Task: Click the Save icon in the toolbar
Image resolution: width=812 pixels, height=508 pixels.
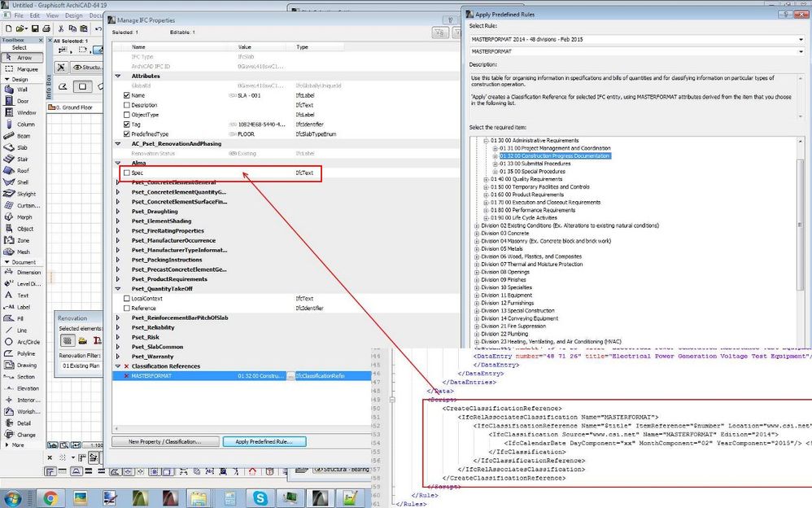Action: 35,28
